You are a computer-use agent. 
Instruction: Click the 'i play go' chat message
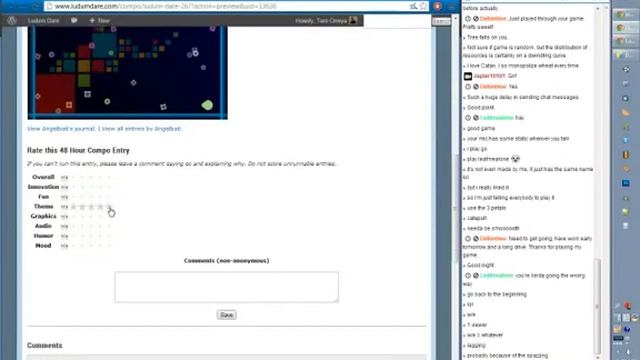477,149
